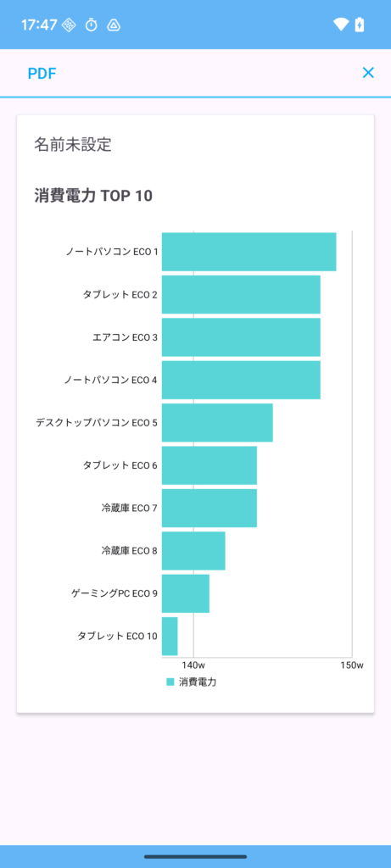This screenshot has width=391, height=868.
Task: Select the エアコン ECO 3 bar
Action: [x=241, y=337]
